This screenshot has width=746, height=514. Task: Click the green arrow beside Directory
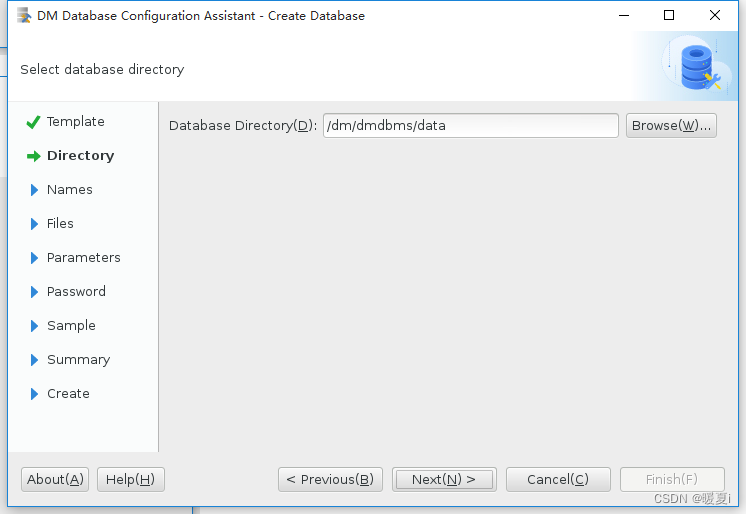pos(34,156)
